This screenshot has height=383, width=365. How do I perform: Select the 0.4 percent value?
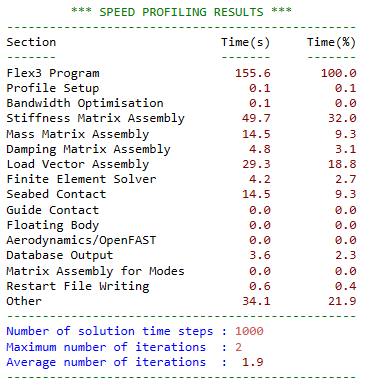[346, 286]
